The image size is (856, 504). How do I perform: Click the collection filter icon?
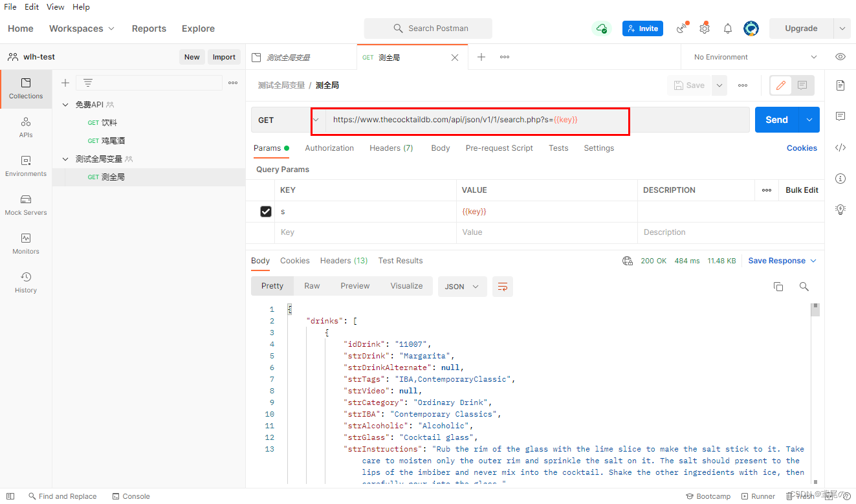(x=88, y=83)
